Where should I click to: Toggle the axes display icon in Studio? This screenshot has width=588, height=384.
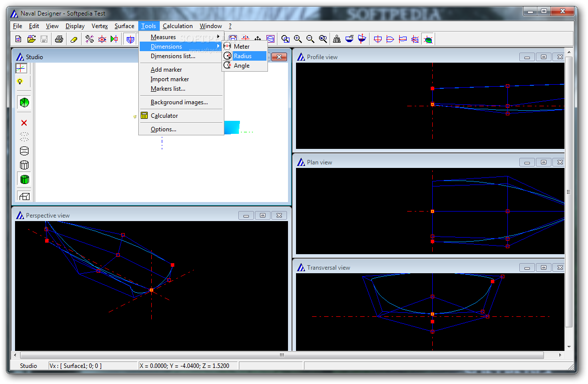coord(22,68)
